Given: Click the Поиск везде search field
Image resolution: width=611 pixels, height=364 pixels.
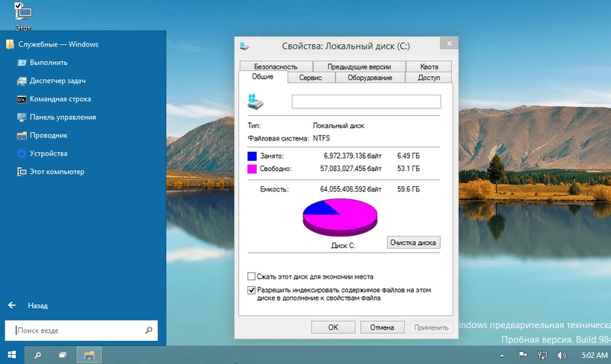Looking at the screenshot, I should point(82,330).
